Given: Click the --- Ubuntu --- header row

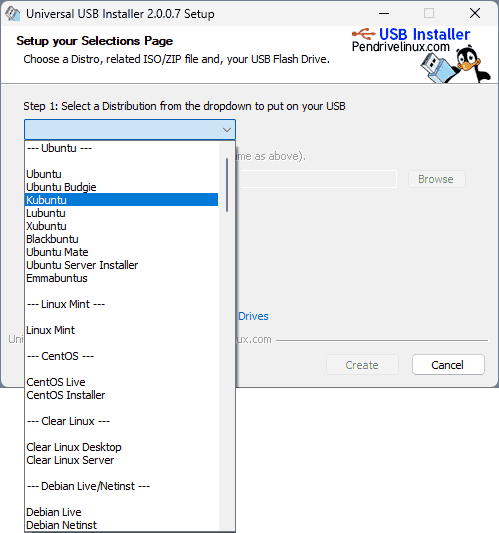Looking at the screenshot, I should click(121, 148).
